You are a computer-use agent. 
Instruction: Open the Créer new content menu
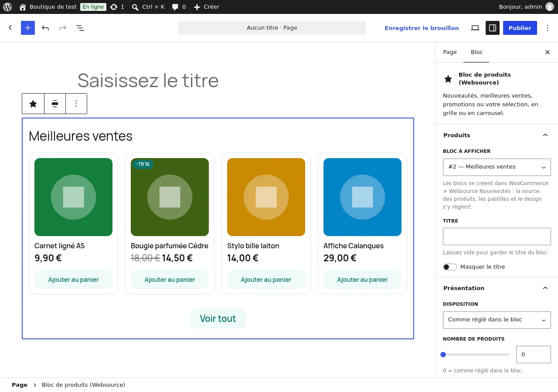tap(206, 7)
